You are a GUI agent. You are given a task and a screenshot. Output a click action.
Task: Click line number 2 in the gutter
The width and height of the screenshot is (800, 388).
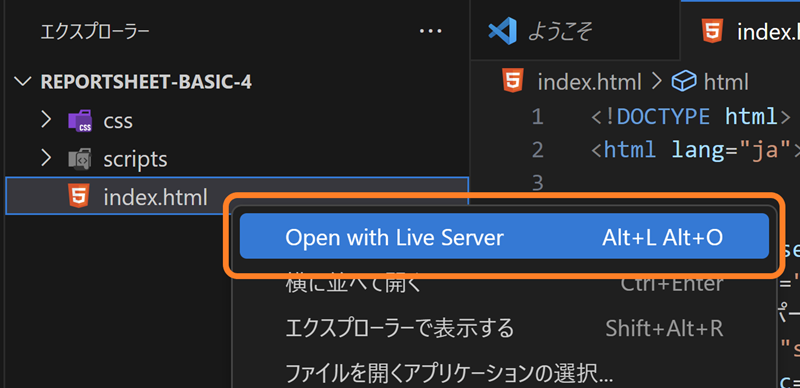(537, 150)
